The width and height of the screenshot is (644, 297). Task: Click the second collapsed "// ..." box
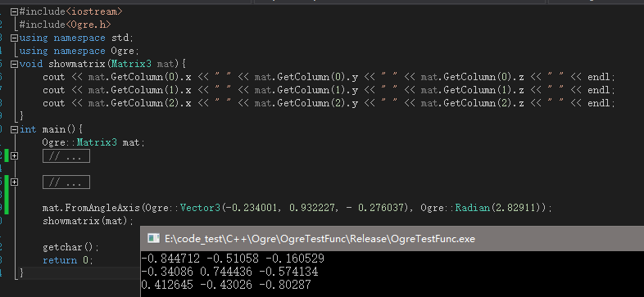tap(66, 182)
